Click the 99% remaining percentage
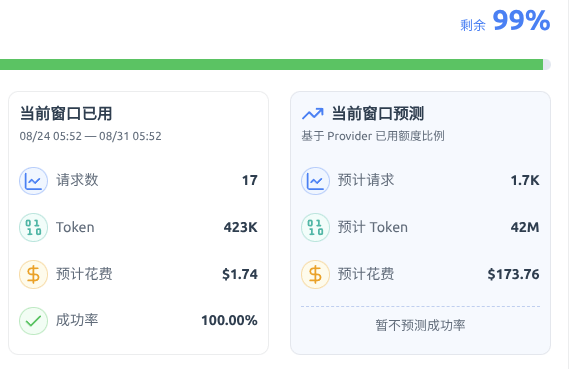Image resolution: width=577 pixels, height=369 pixels. 521,20
